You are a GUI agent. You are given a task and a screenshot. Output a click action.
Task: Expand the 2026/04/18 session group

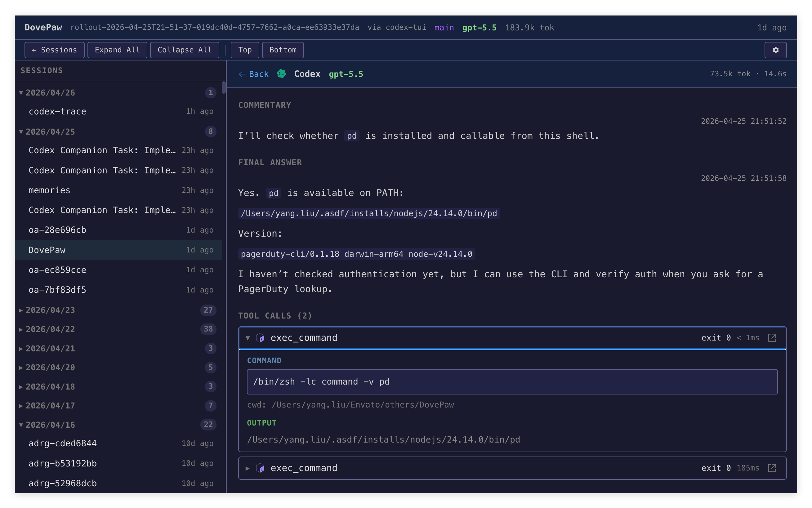pos(21,386)
